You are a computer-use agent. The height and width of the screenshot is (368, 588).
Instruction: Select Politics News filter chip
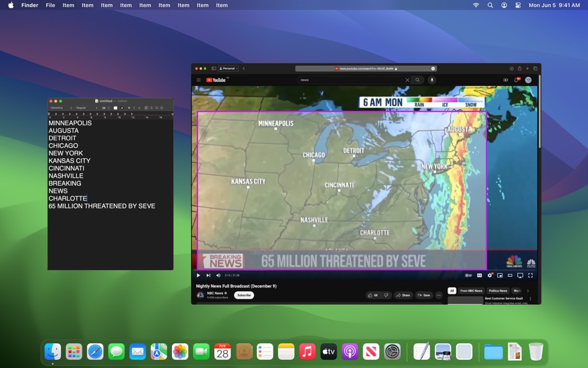pyautogui.click(x=498, y=291)
